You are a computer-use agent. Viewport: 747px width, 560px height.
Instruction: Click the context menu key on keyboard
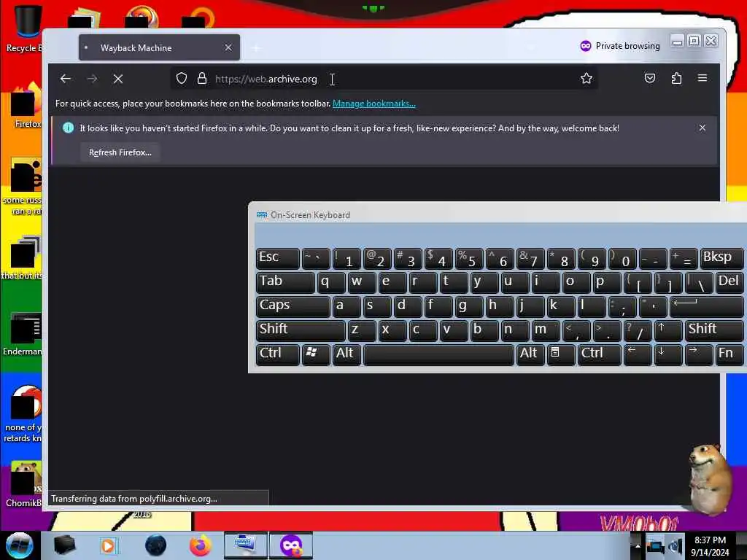(x=560, y=355)
